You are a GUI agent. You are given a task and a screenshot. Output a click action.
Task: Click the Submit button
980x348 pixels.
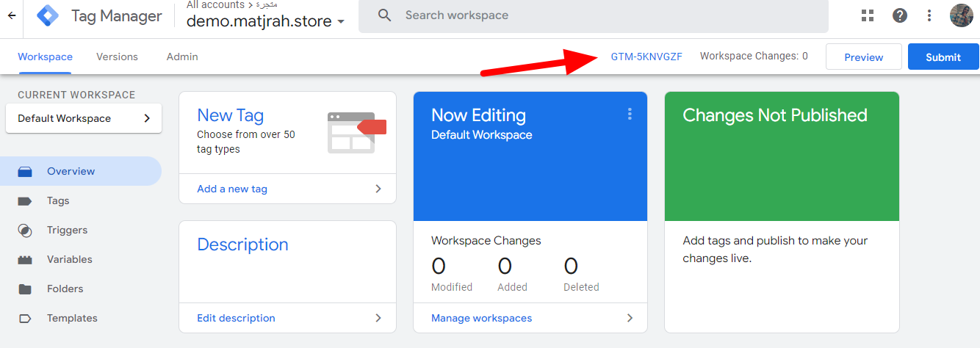[x=943, y=57]
